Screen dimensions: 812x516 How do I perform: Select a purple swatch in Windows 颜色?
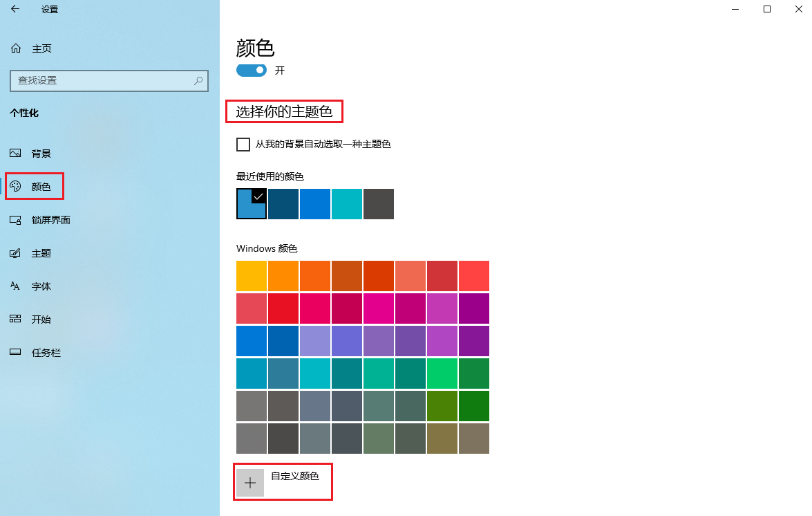coord(473,308)
